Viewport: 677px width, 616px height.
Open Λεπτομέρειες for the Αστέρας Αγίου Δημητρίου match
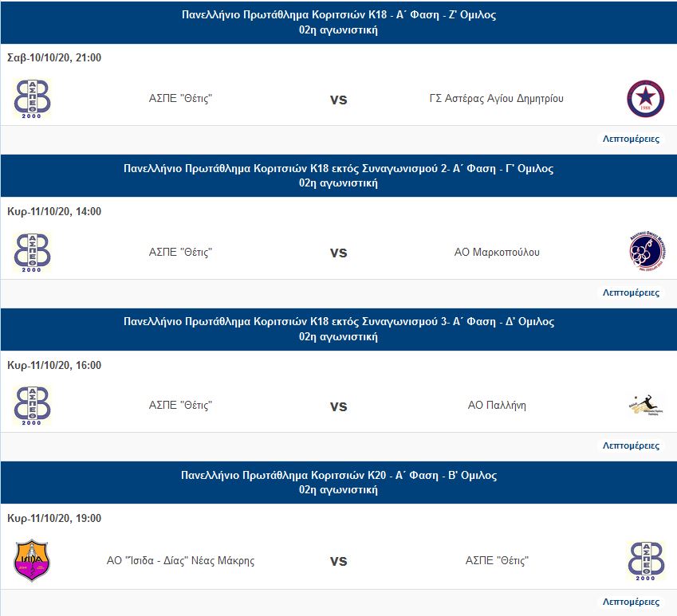(631, 139)
